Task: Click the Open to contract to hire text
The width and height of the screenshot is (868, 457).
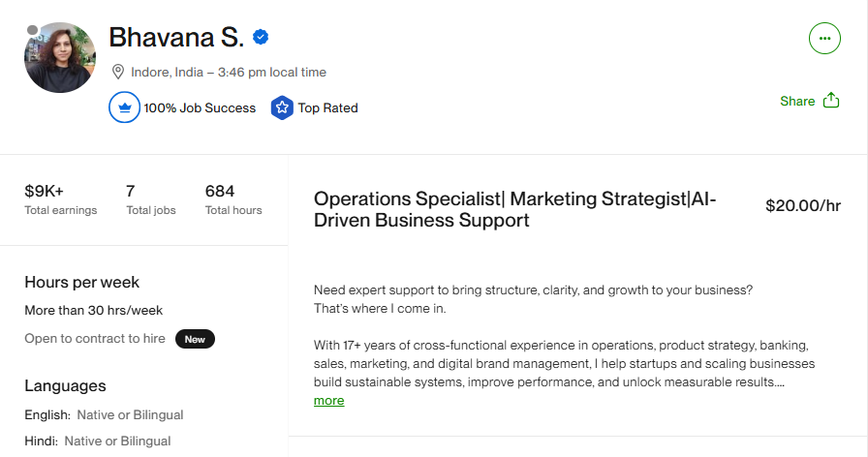Action: (96, 338)
